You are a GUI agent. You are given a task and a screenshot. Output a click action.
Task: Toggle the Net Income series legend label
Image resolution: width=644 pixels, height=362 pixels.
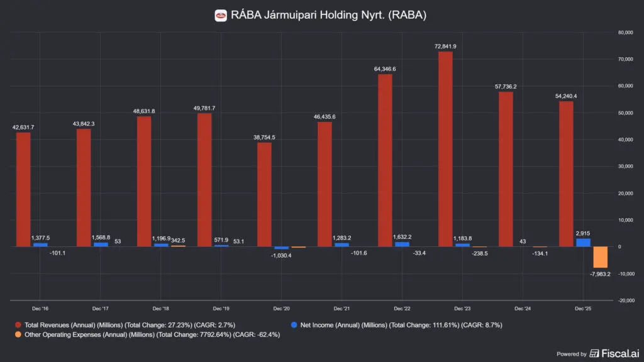click(401, 325)
